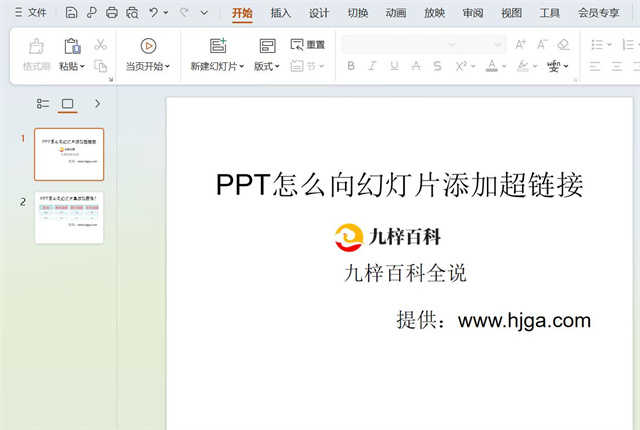
Task: Open the font size dropdown
Action: 498,44
